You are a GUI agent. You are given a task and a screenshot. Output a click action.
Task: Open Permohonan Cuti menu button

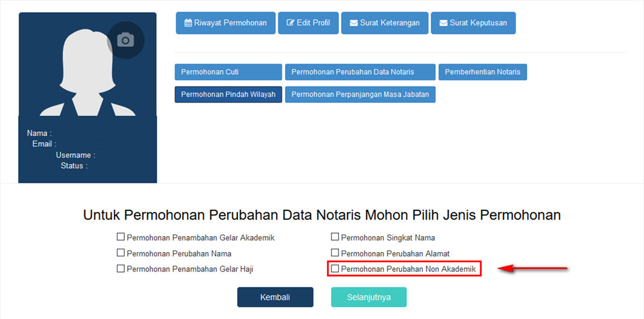228,72
